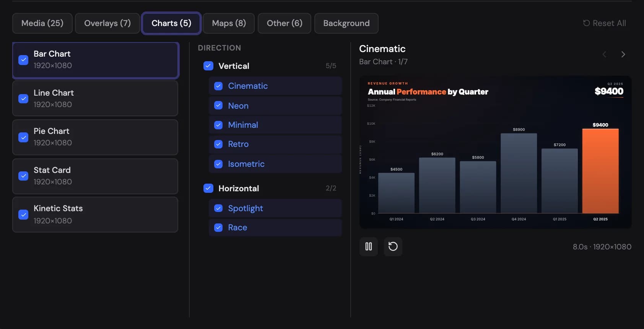Select the Line Chart card
The image size is (644, 329).
[95, 99]
